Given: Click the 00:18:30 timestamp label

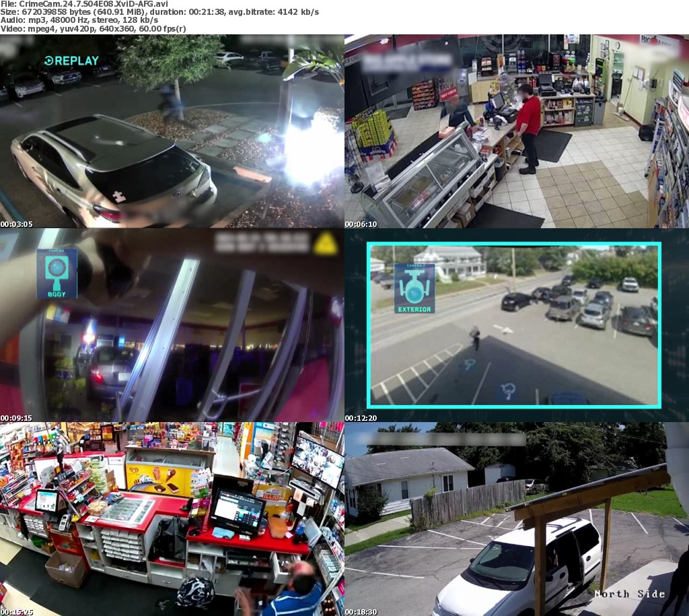Looking at the screenshot, I should click(361, 612).
